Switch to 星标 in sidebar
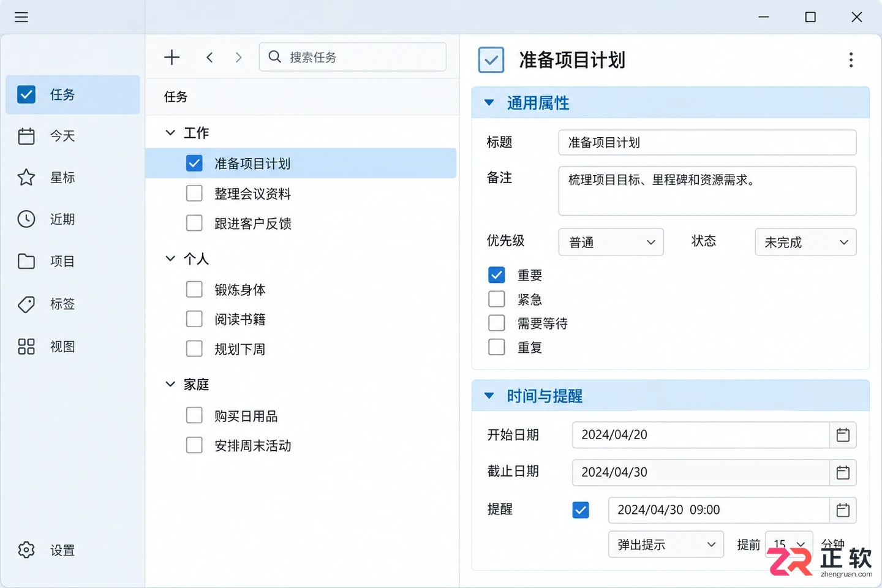This screenshot has height=588, width=882. point(72,178)
